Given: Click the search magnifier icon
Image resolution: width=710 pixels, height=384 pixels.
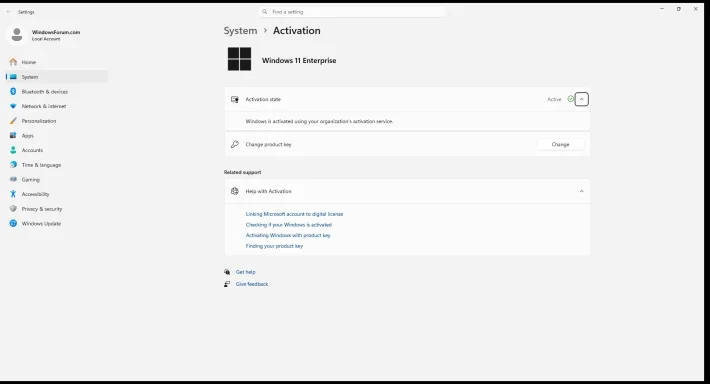Looking at the screenshot, I should (264, 12).
